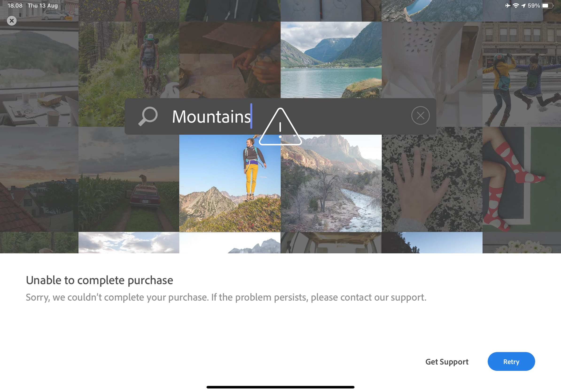Tap the Wi-Fi status icon
561x392 pixels.
[516, 6]
